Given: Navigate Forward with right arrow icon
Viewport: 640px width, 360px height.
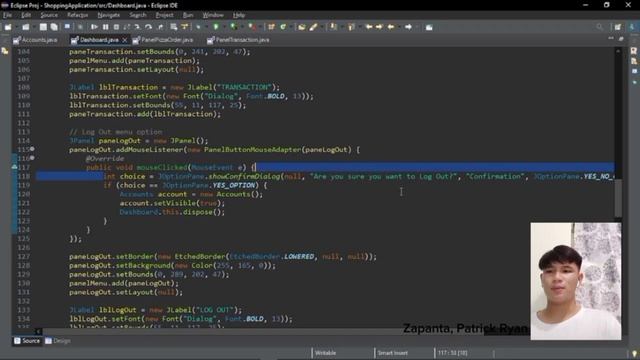Looking at the screenshot, I should click(x=408, y=27).
